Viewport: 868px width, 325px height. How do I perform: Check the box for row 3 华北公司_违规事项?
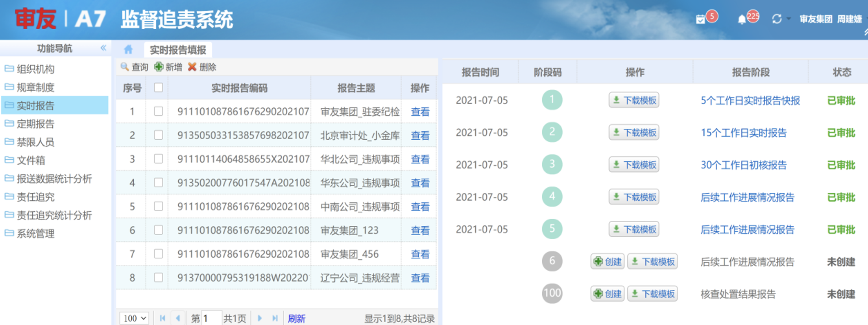pos(158,159)
